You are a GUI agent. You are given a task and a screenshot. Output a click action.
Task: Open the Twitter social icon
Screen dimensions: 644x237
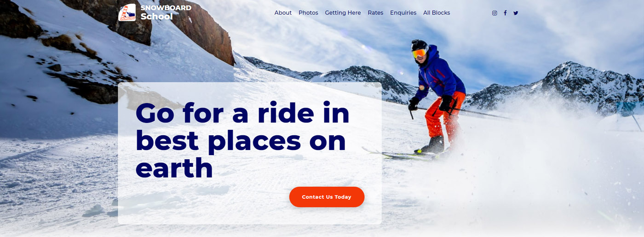click(516, 13)
